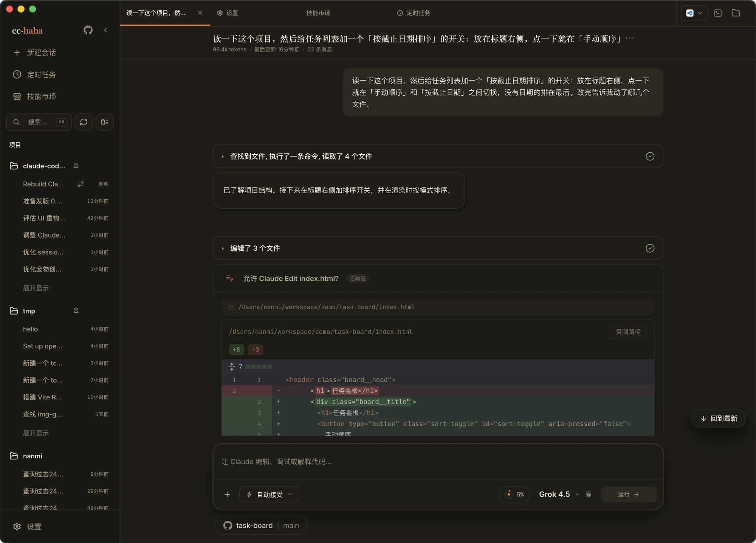Image resolution: width=756 pixels, height=543 pixels.
Task: Click the list toggle icon beside refresh
Action: coord(105,122)
